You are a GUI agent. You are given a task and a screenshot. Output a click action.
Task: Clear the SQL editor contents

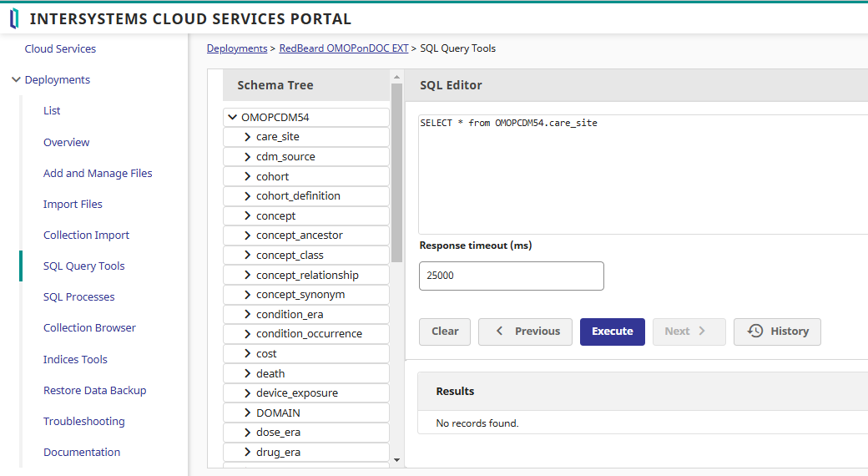(445, 332)
